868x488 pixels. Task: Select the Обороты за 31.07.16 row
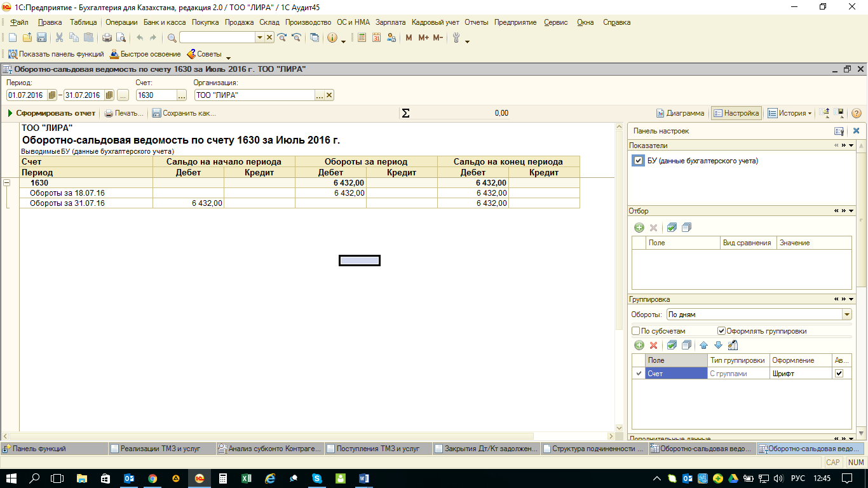(300, 203)
